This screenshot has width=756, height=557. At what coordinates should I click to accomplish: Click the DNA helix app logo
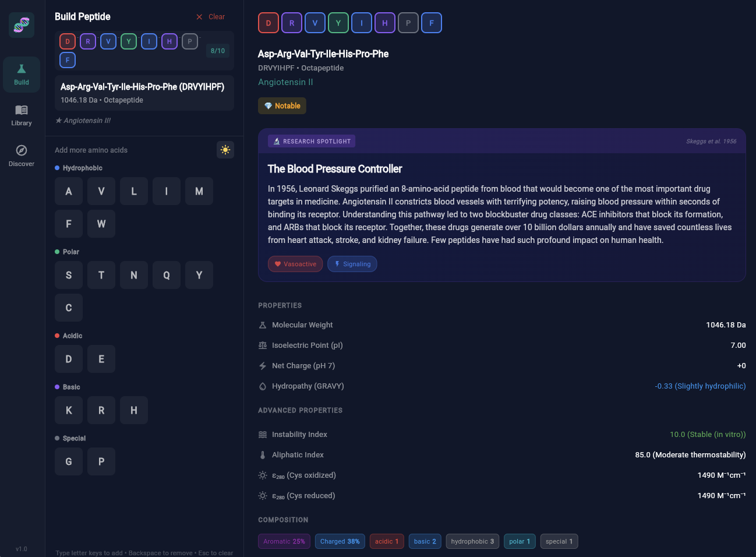point(21,25)
